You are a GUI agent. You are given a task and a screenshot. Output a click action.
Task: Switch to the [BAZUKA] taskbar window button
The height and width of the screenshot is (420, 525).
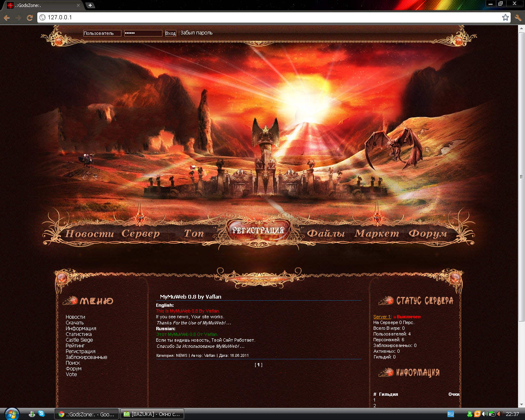[x=152, y=414]
